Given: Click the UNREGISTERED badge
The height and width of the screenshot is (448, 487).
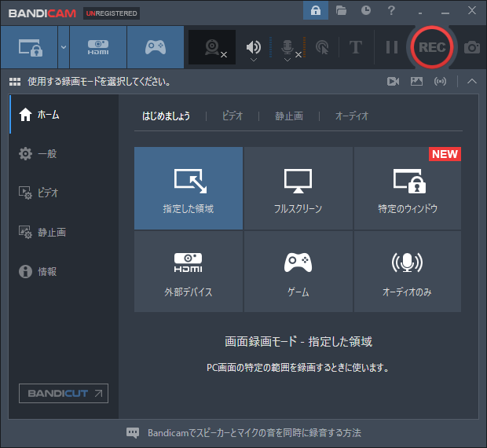Looking at the screenshot, I should pyautogui.click(x=112, y=13).
